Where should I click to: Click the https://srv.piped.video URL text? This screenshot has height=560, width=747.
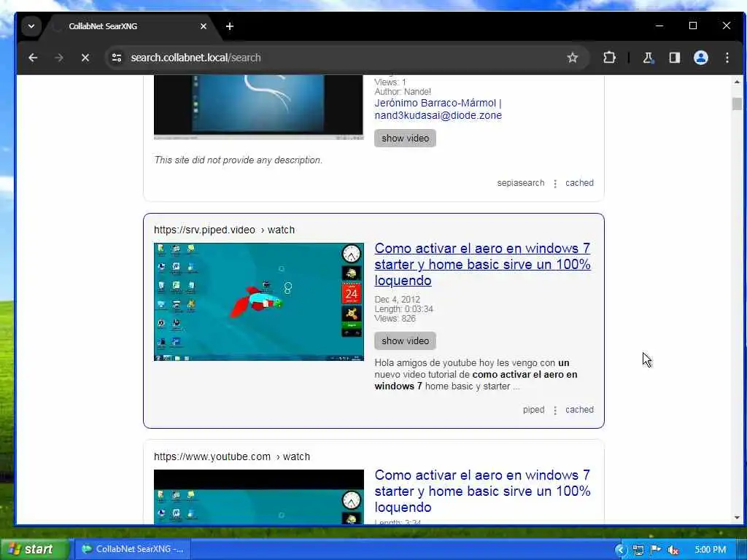click(204, 230)
